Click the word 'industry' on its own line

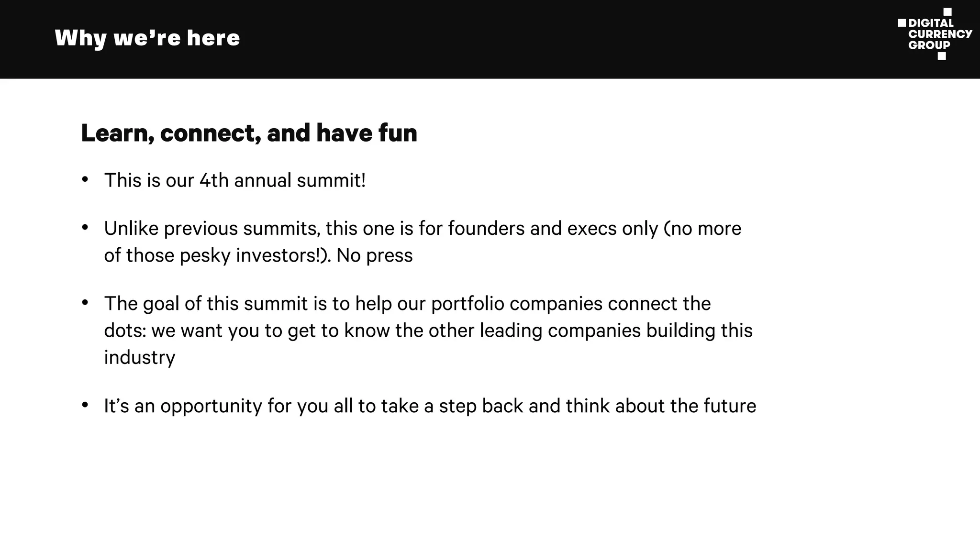click(x=139, y=358)
